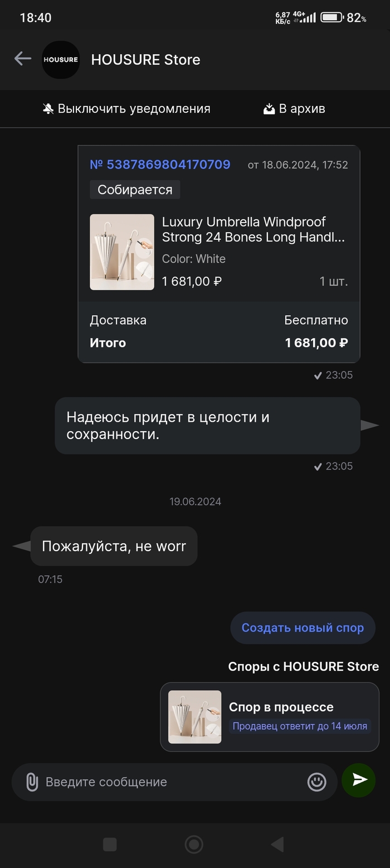
Task: Tap Android home circle button
Action: point(194,845)
